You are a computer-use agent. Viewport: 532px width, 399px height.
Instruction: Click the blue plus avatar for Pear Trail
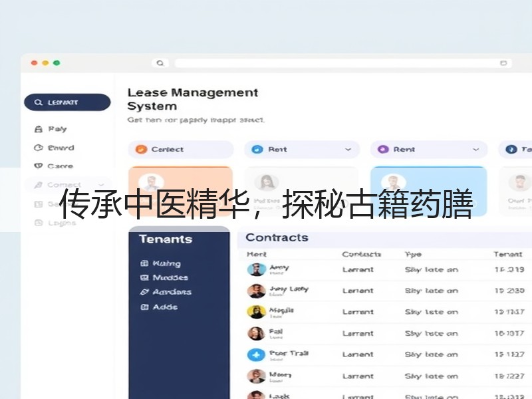(x=257, y=354)
